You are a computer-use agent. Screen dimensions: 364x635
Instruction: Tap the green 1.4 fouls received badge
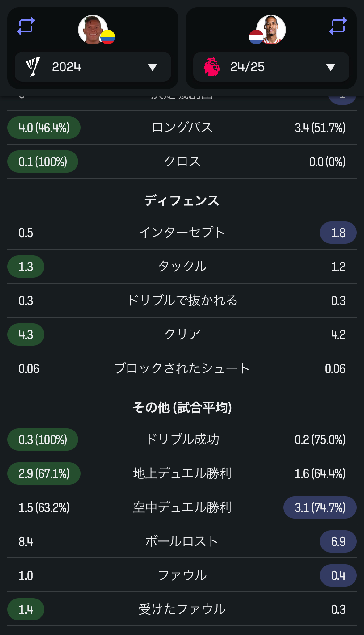[x=26, y=609]
